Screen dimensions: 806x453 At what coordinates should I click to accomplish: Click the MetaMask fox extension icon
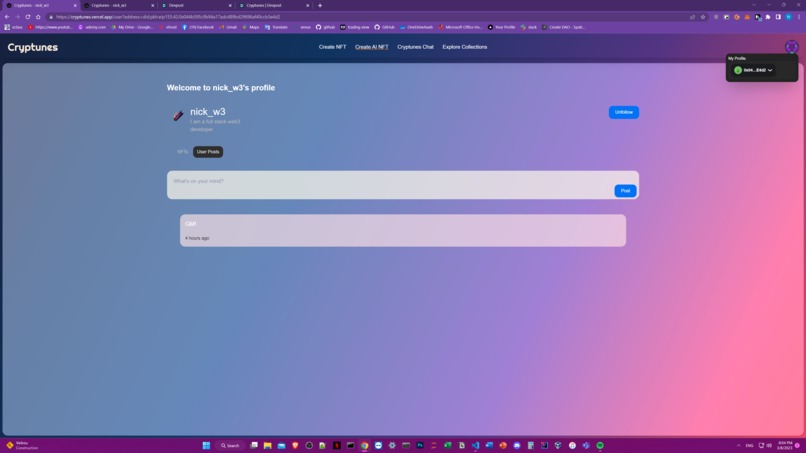[747, 17]
